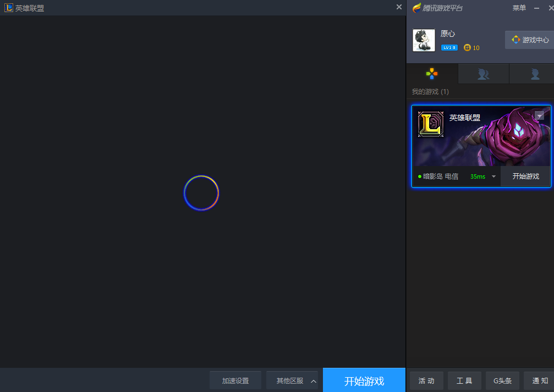Image resolution: width=554 pixels, height=392 pixels.
Task: Click the username 原心
Action: 448,34
